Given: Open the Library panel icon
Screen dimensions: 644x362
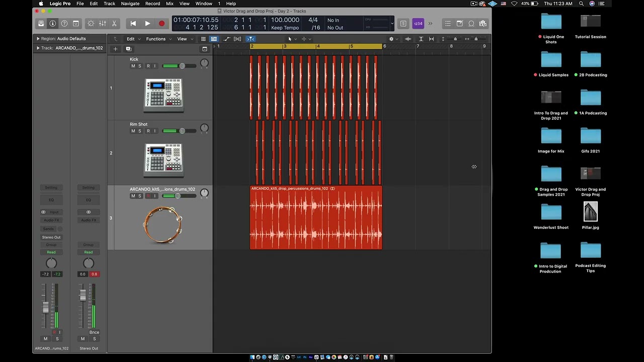Looking at the screenshot, I should pyautogui.click(x=41, y=24).
